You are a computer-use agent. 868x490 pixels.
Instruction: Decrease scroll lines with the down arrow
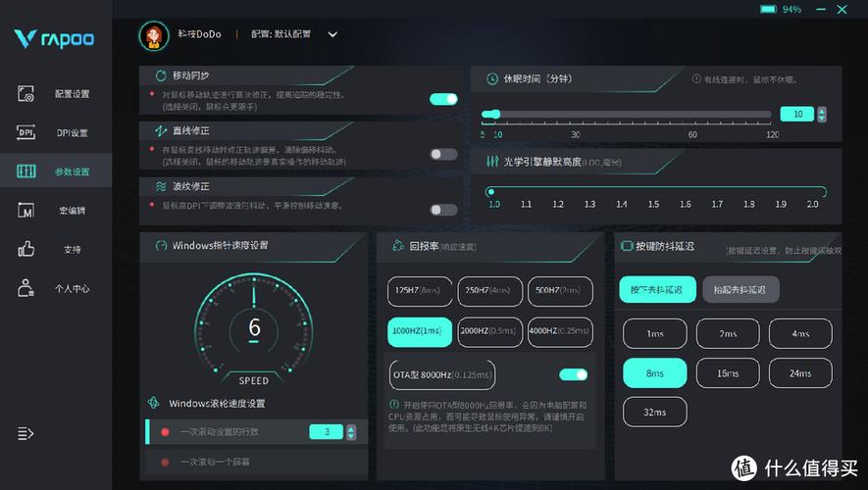350,435
